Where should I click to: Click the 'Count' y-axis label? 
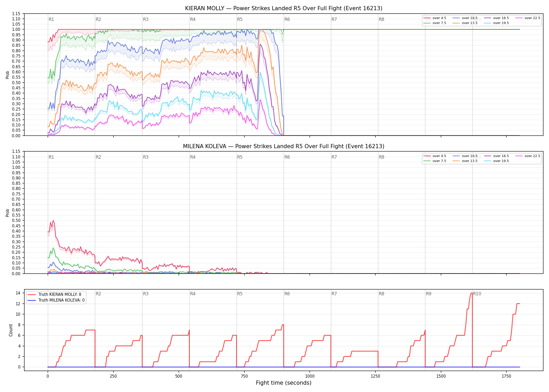[11, 330]
